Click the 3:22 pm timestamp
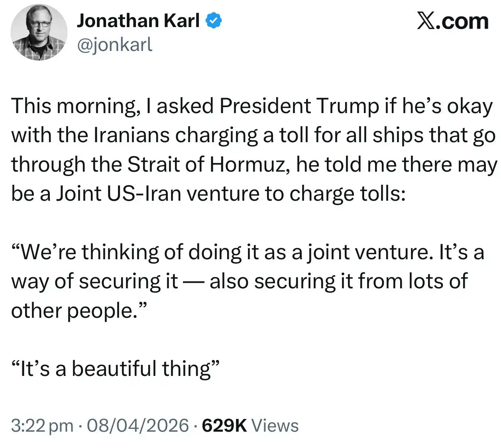Viewport: 501px width, 448px height. pos(42,425)
